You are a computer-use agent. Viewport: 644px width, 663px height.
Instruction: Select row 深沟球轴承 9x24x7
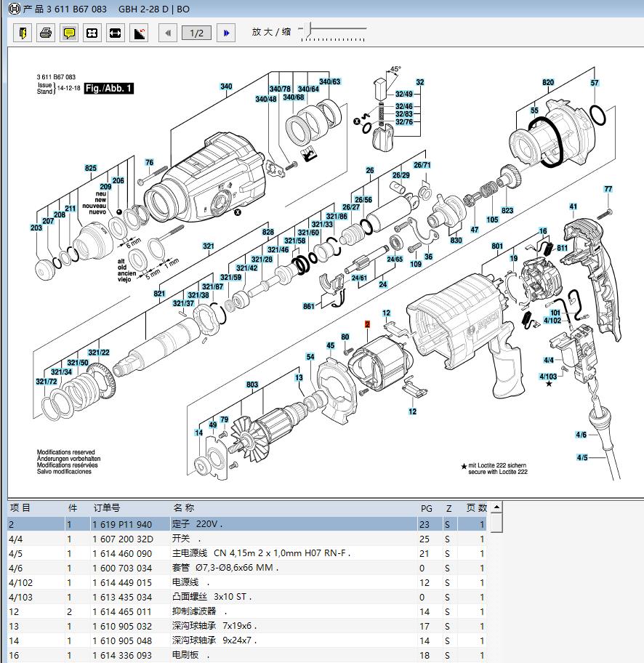pos(247,640)
